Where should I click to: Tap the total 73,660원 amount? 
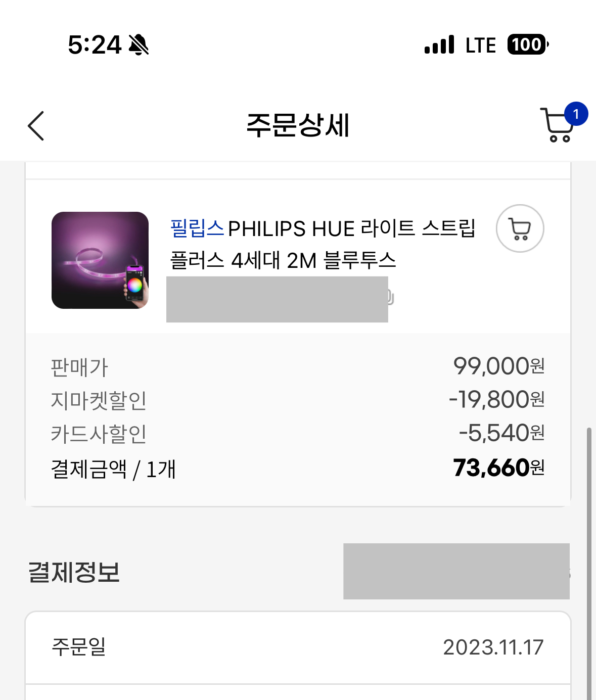point(498,468)
